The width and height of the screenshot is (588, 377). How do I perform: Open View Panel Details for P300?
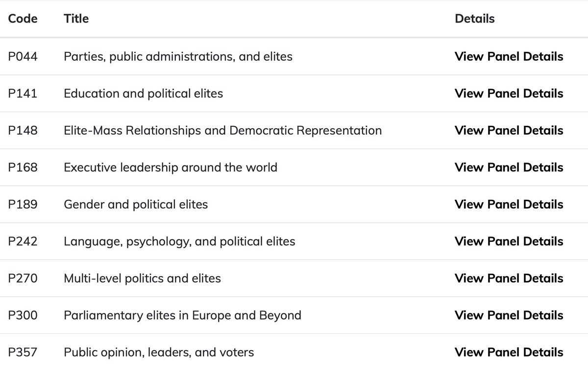coord(509,315)
